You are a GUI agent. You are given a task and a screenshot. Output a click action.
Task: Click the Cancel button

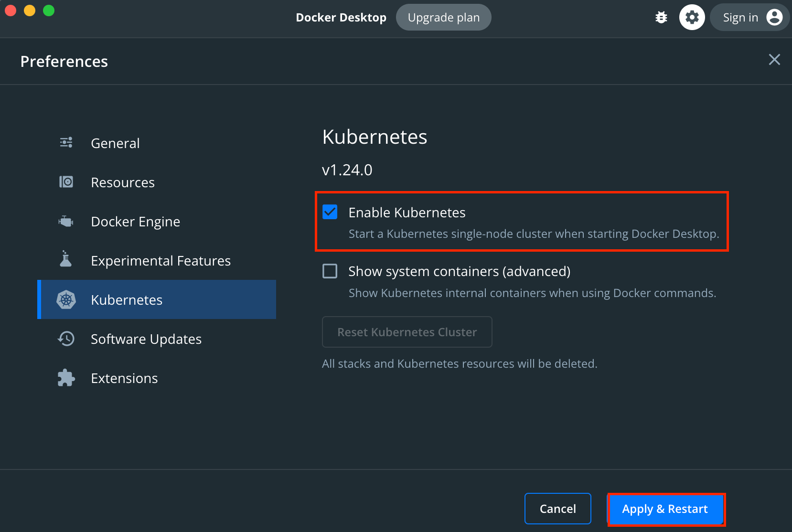tap(558, 509)
